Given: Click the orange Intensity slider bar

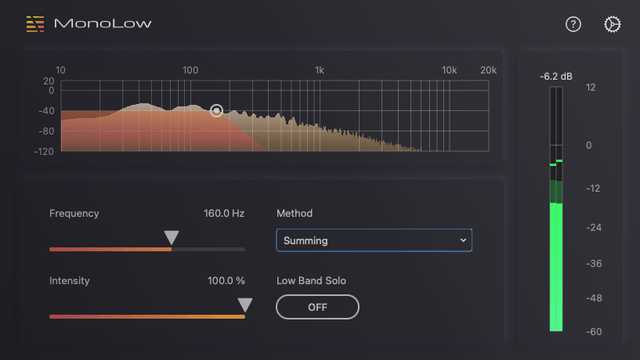Looking at the screenshot, I should (147, 317).
